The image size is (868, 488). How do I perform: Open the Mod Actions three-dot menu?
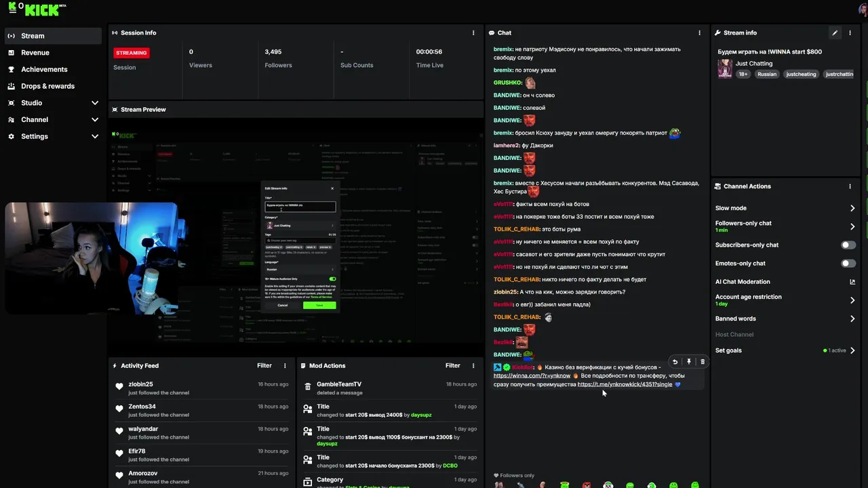coord(473,365)
